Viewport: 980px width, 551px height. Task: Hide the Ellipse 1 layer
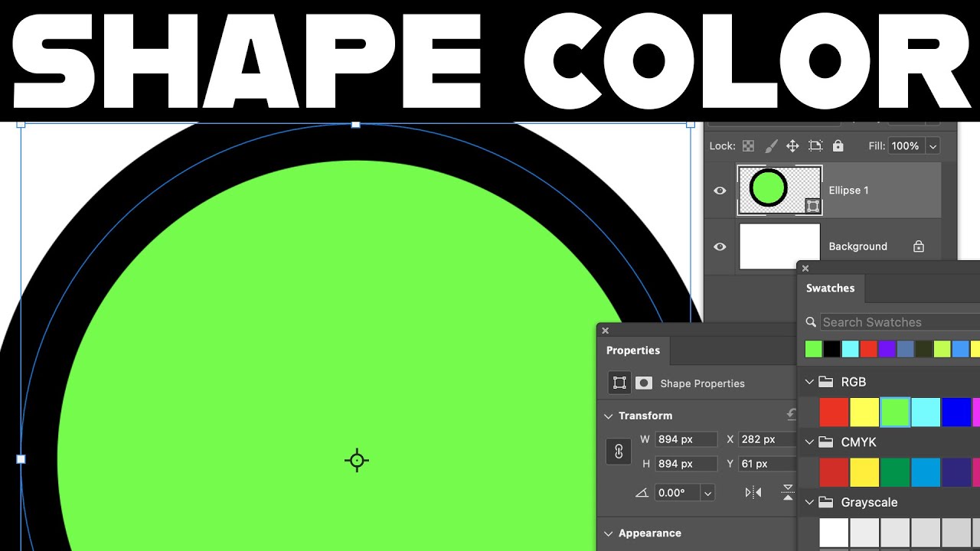[x=720, y=191]
